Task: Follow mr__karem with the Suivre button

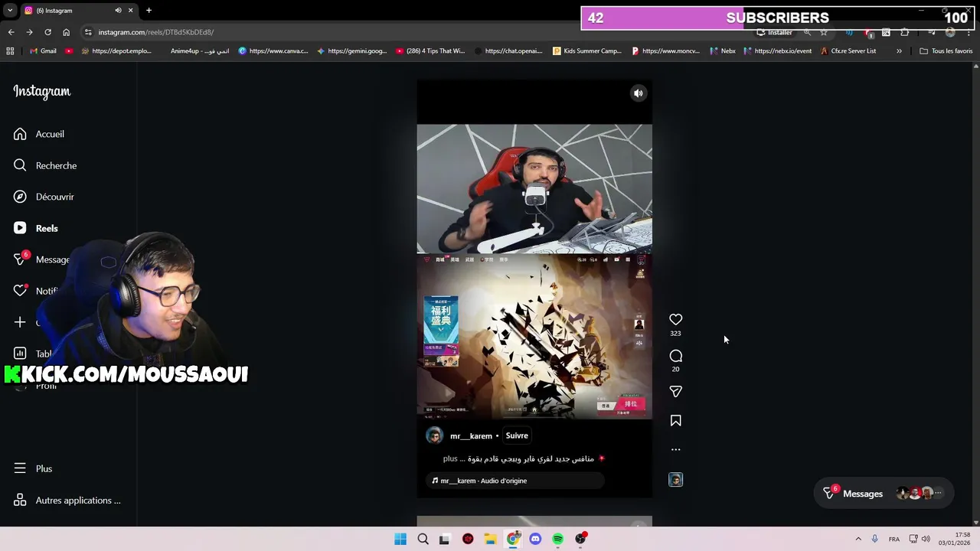Action: [x=517, y=435]
